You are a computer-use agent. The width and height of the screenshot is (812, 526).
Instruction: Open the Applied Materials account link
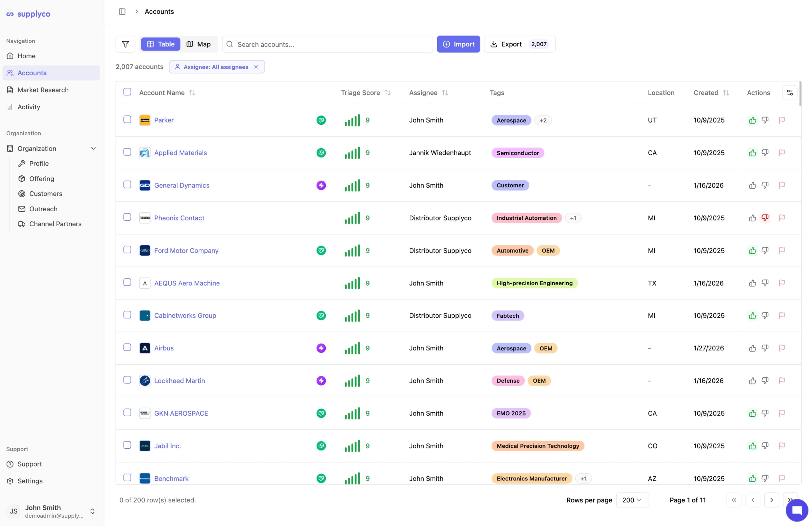pos(181,153)
